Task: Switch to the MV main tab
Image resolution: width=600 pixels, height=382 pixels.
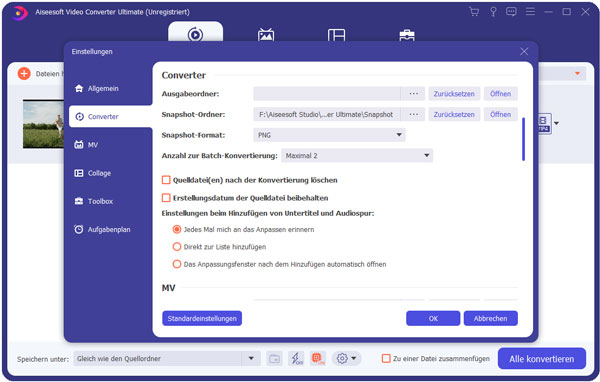Action: [x=266, y=34]
